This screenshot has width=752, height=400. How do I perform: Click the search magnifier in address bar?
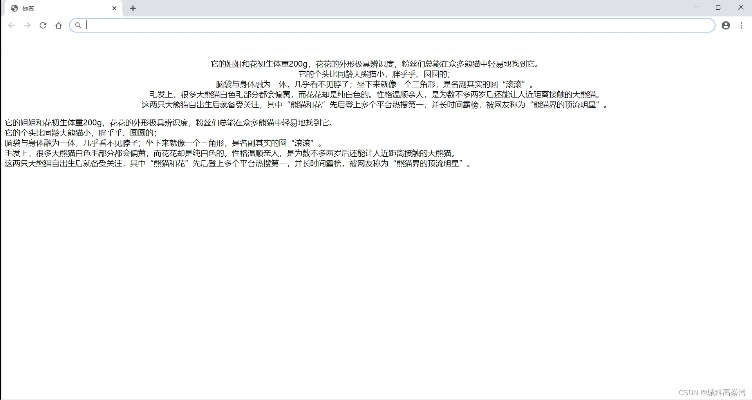click(x=77, y=25)
